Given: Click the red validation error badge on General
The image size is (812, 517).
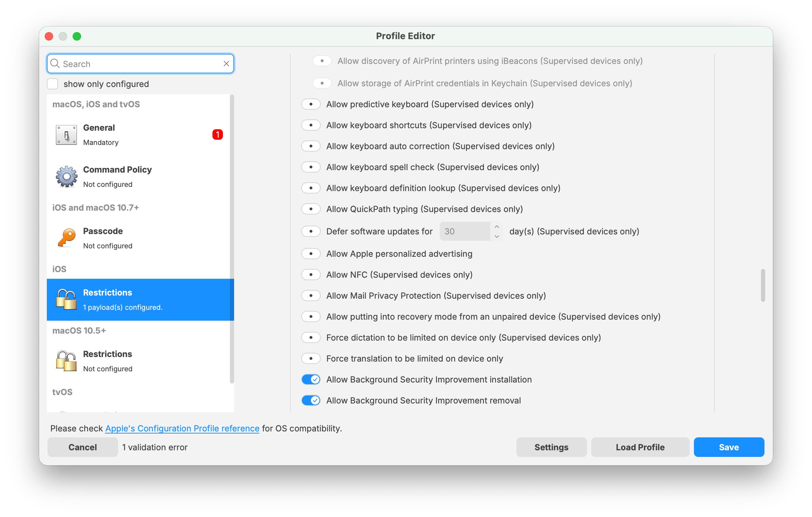Looking at the screenshot, I should 218,135.
